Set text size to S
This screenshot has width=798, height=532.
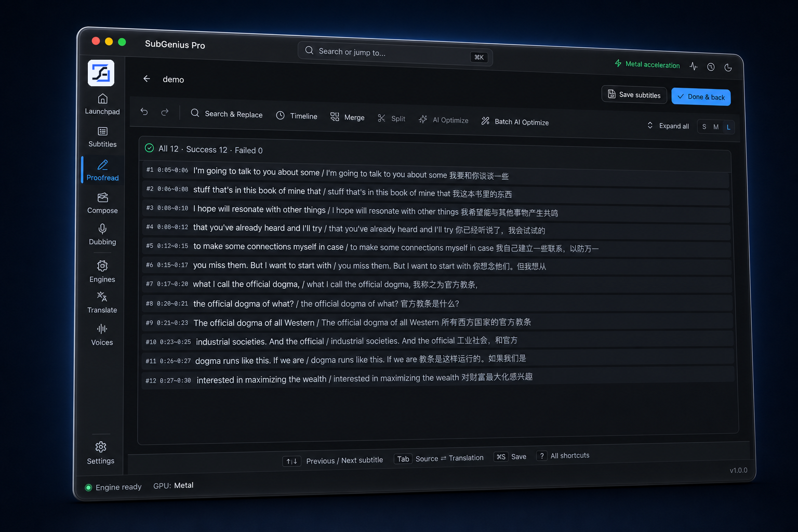click(704, 126)
